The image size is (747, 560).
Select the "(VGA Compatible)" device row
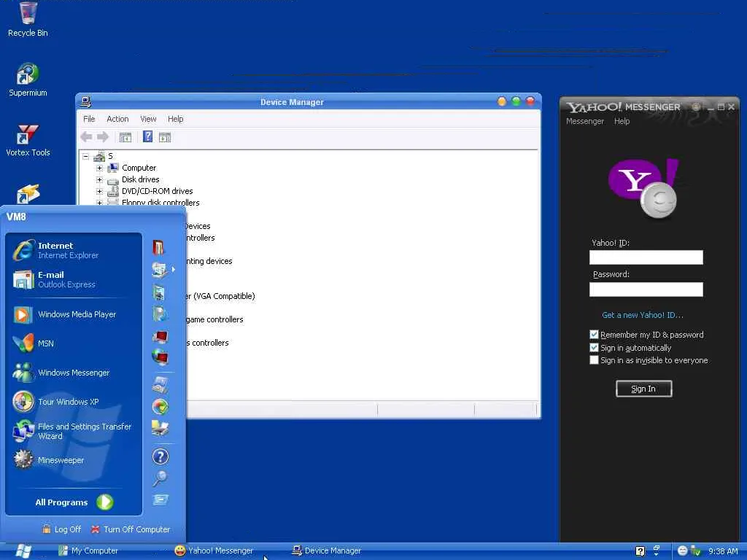pos(220,296)
